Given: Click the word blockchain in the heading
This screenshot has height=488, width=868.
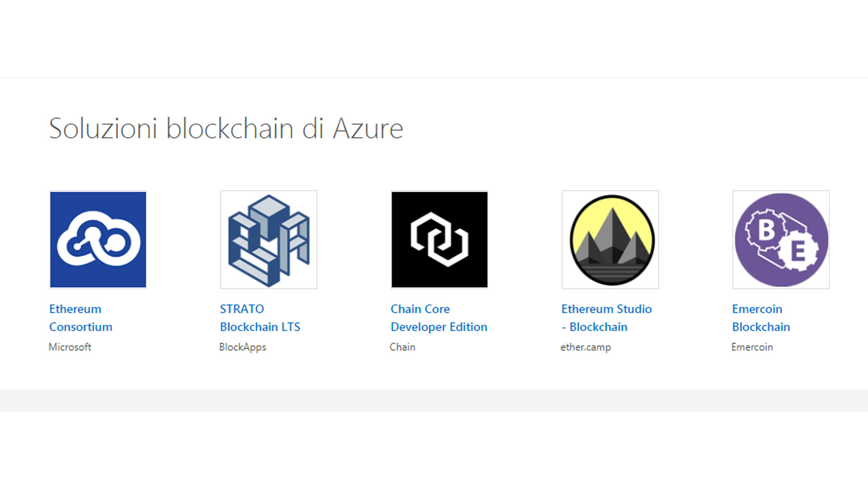Looking at the screenshot, I should point(230,129).
